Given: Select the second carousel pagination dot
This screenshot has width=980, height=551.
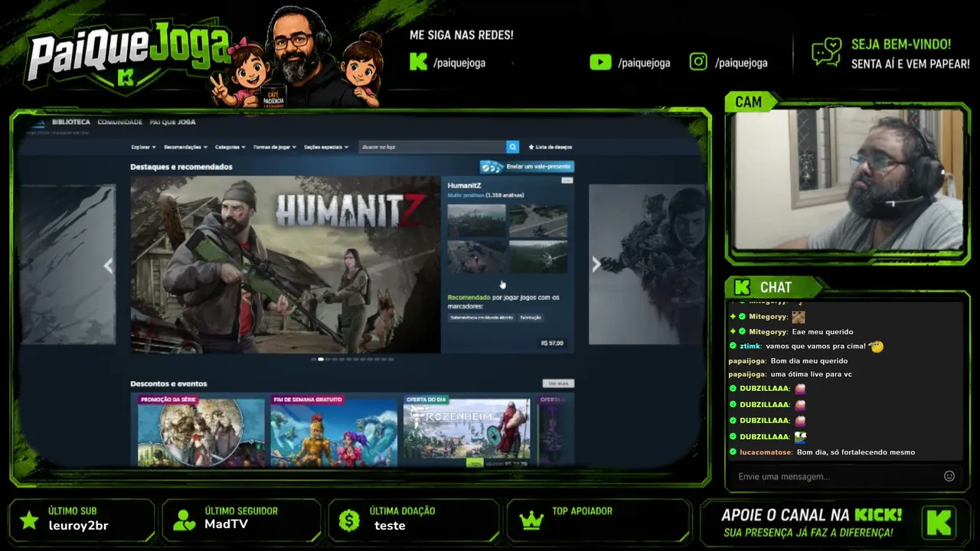Looking at the screenshot, I should (321, 359).
